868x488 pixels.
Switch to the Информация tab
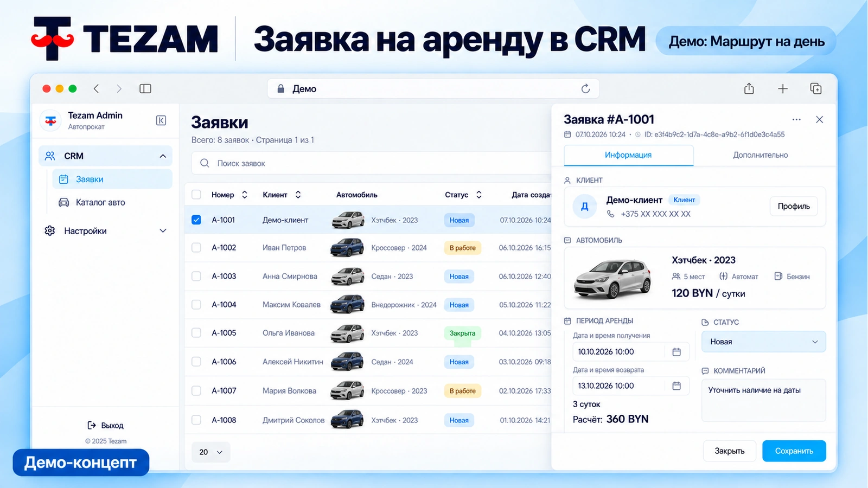coord(628,155)
